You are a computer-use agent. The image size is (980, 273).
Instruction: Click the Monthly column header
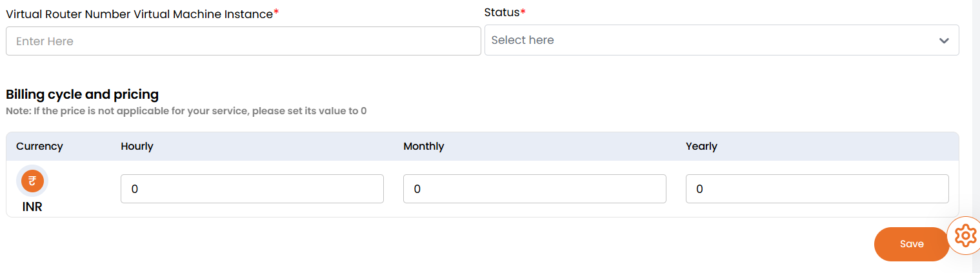424,147
